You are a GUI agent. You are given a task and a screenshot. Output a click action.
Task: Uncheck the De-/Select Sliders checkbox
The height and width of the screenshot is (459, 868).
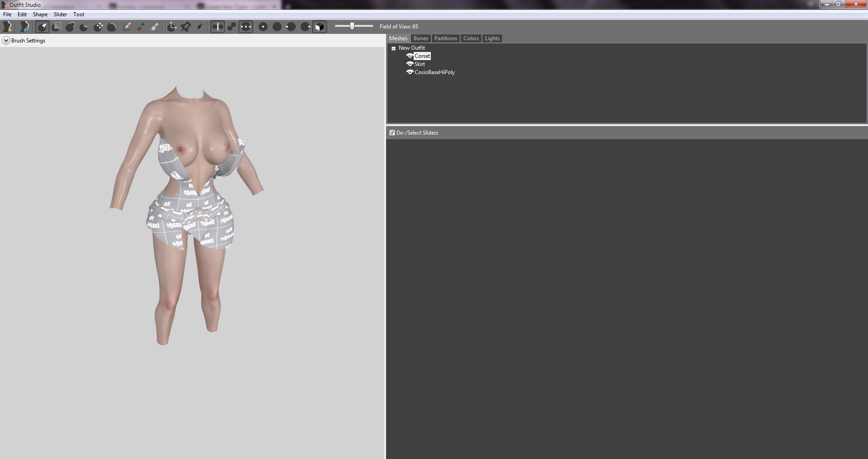pos(392,133)
